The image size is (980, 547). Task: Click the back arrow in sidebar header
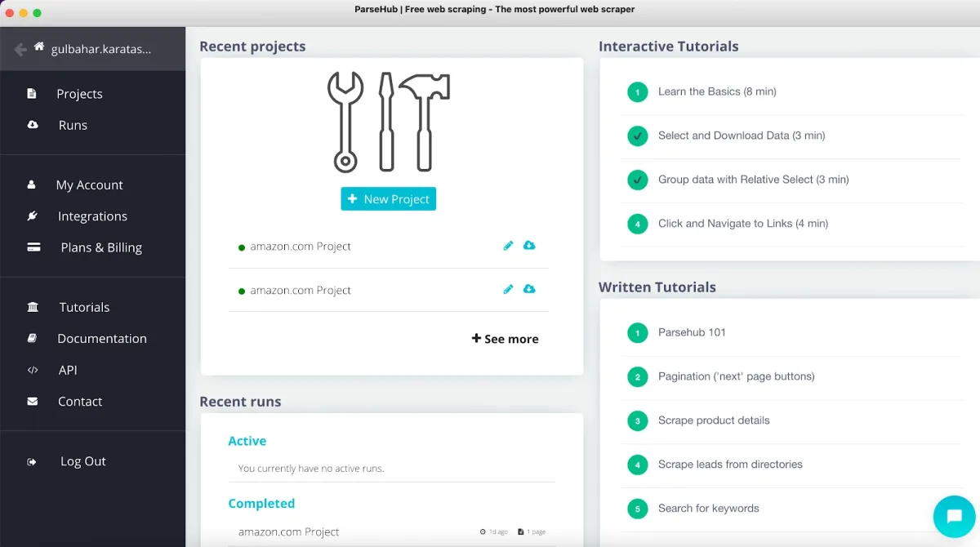[20, 50]
